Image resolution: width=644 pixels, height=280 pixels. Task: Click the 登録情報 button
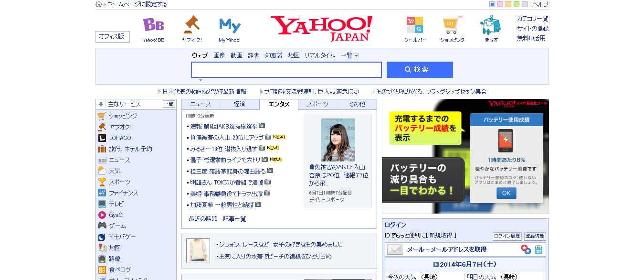coord(535,236)
